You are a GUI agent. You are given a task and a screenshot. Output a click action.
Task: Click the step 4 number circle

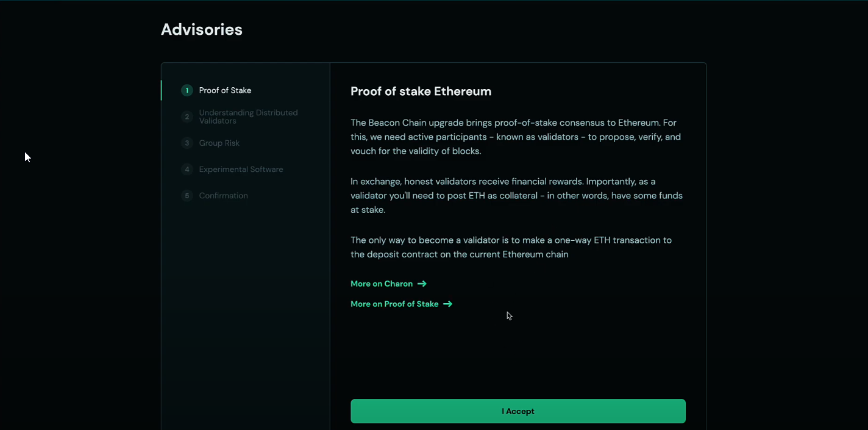point(187,170)
